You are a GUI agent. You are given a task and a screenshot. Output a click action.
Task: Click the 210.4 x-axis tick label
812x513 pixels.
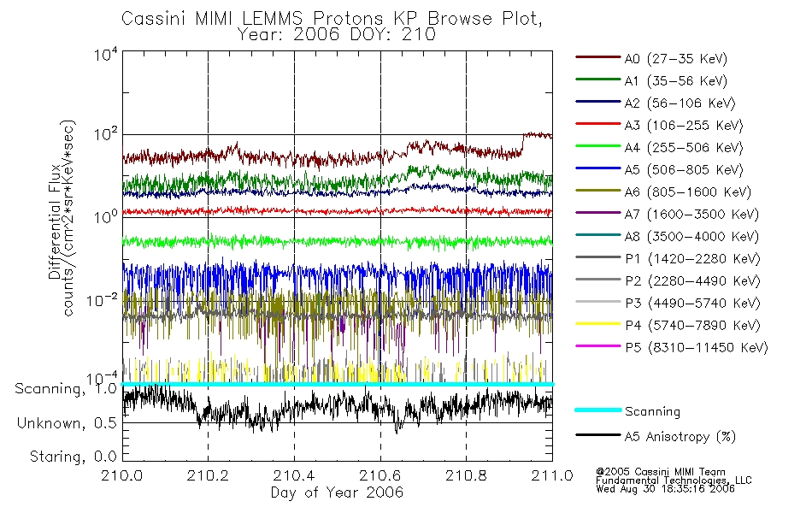click(x=294, y=475)
